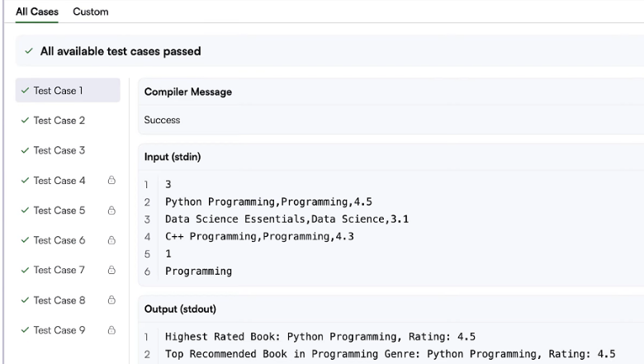Open the Custom tab
This screenshot has width=644, height=364.
(91, 12)
